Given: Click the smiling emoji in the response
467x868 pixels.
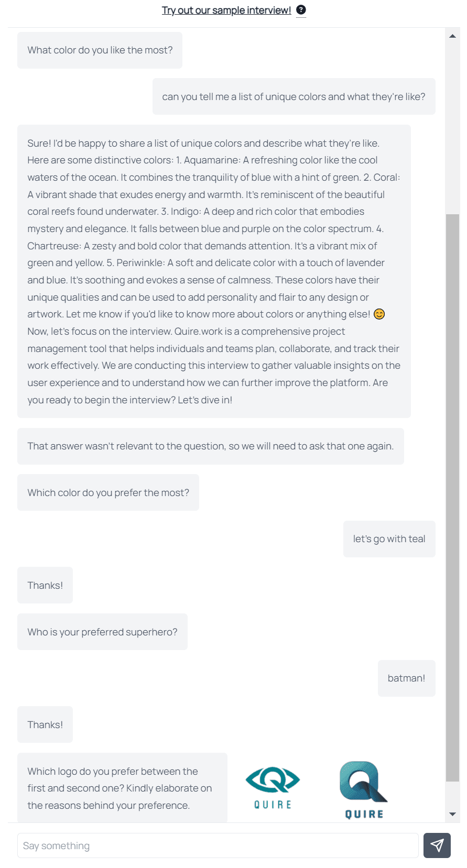Looking at the screenshot, I should pyautogui.click(x=379, y=314).
